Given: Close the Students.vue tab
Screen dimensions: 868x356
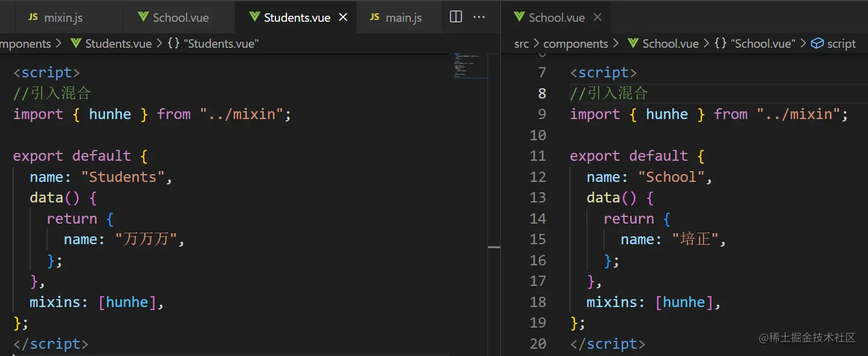Looking at the screenshot, I should pyautogui.click(x=343, y=17).
